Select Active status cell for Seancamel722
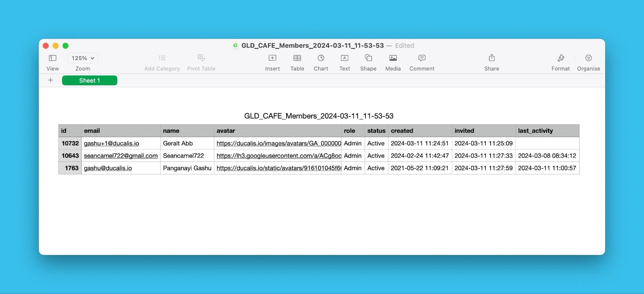 pyautogui.click(x=376, y=156)
